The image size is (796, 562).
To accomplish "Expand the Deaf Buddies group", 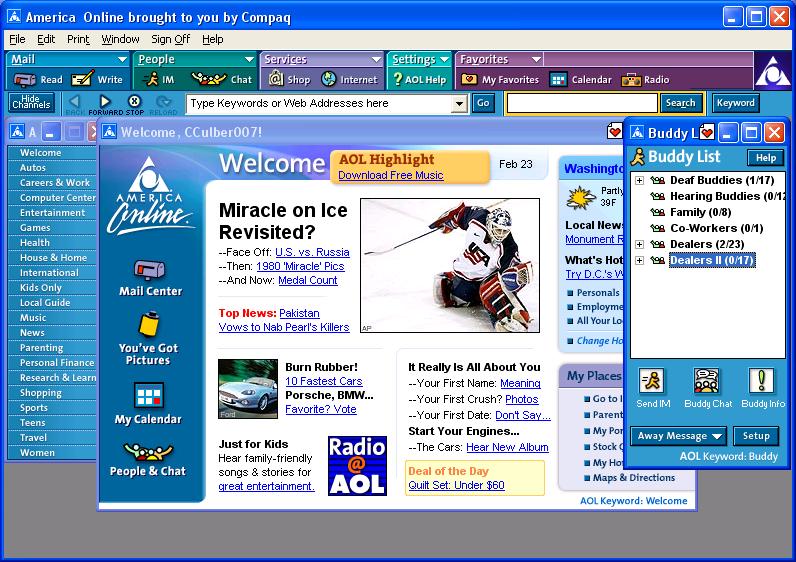I will click(x=640, y=180).
